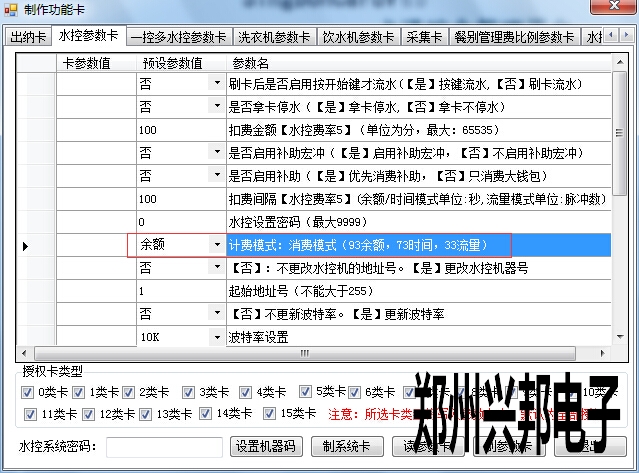Open the 洗衣机参数卡 tab
The height and width of the screenshot is (473, 639).
tap(273, 38)
